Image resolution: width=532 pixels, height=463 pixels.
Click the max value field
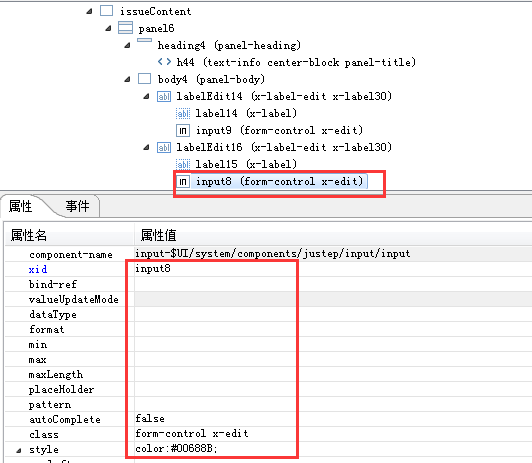pos(333,359)
